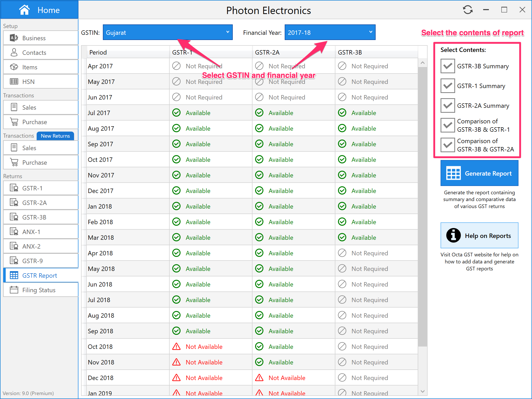Uncheck the GSTR-3B Summary checkbox
Image resolution: width=532 pixels, height=399 pixels.
(448, 66)
